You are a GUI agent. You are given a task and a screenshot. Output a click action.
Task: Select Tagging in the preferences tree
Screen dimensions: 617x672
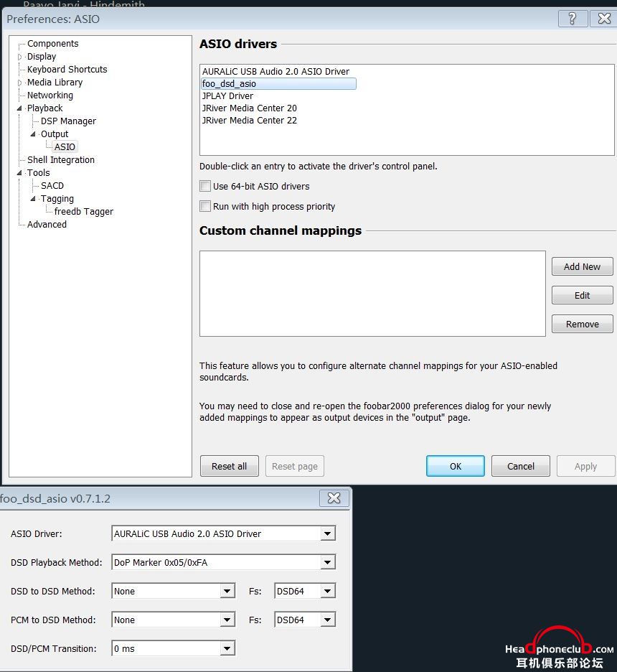pos(57,198)
